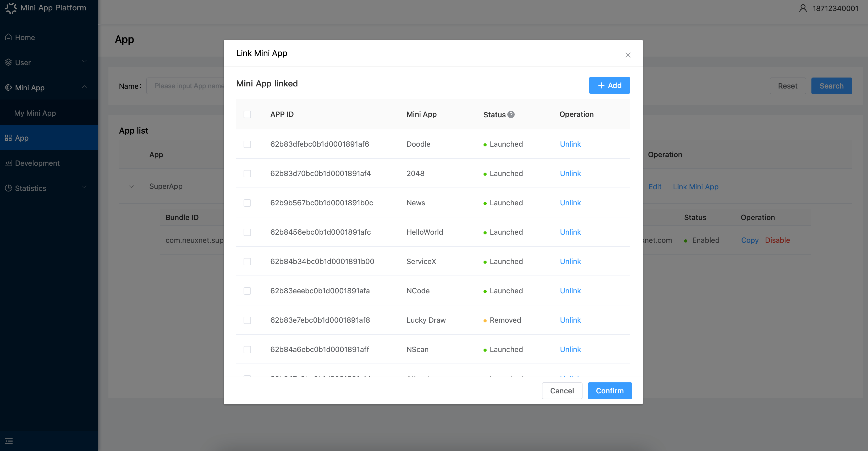
Task: Select App in the sidebar menu
Action: pos(49,138)
